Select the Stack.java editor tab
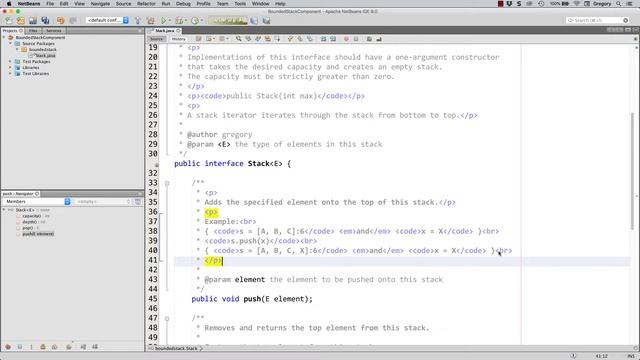Screen dimensions: 640x360 pos(164,31)
